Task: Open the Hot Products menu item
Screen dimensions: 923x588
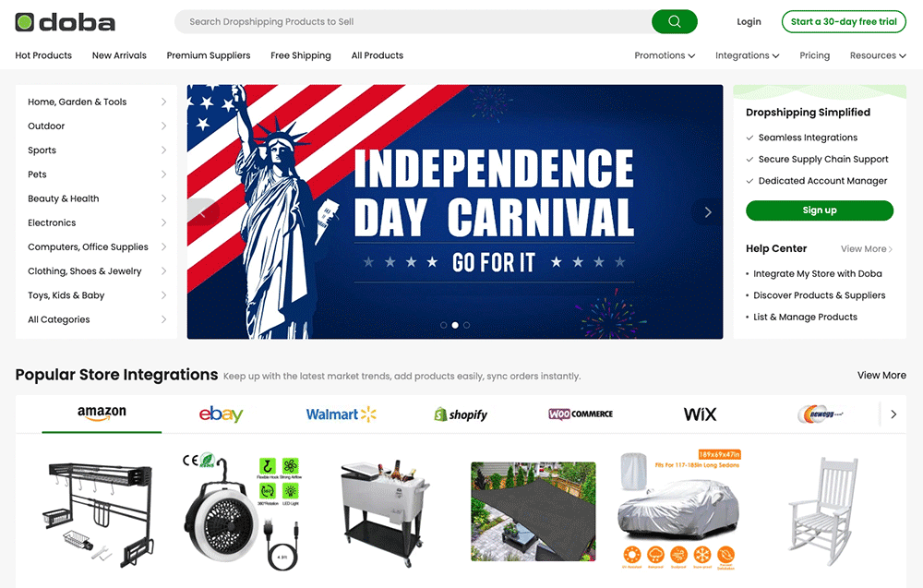Action: coord(43,55)
